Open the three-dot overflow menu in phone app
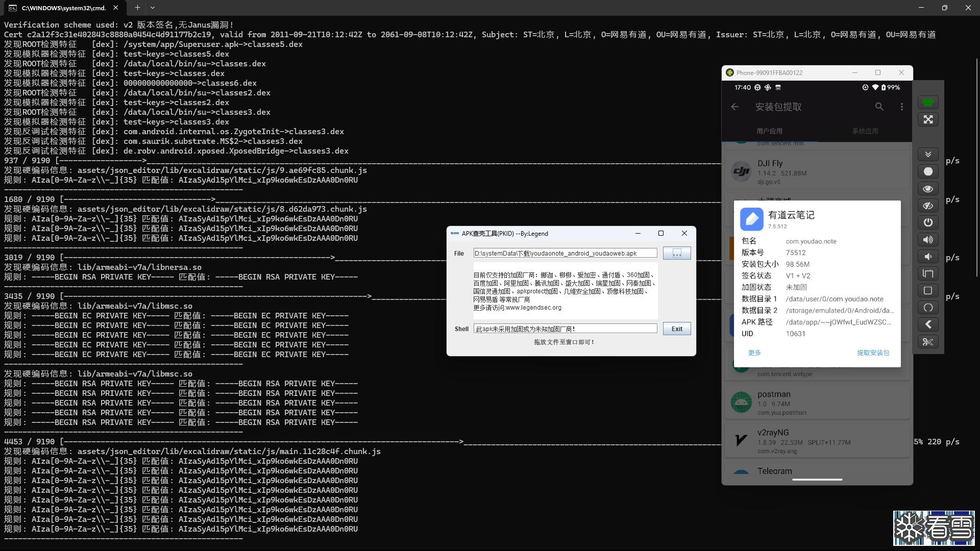 tap(901, 107)
